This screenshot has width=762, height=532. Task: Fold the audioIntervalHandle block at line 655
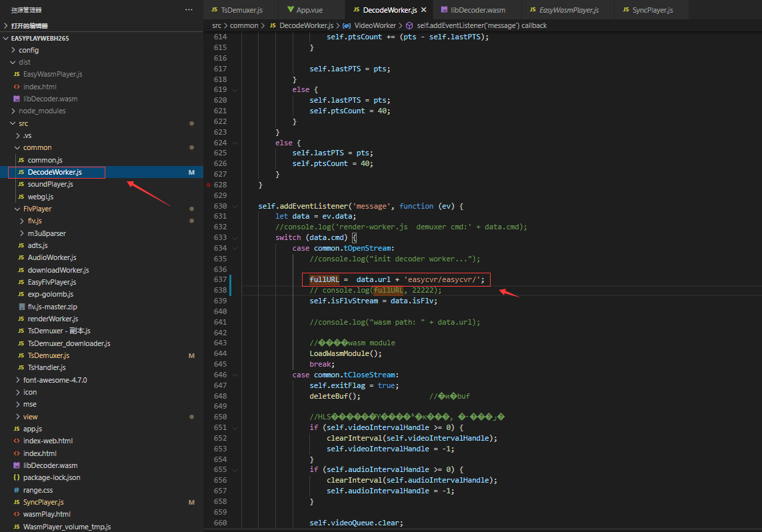pos(235,470)
